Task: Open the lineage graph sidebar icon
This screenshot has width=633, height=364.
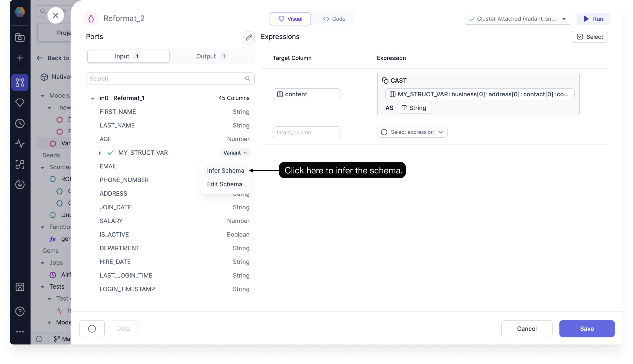Action: [20, 82]
